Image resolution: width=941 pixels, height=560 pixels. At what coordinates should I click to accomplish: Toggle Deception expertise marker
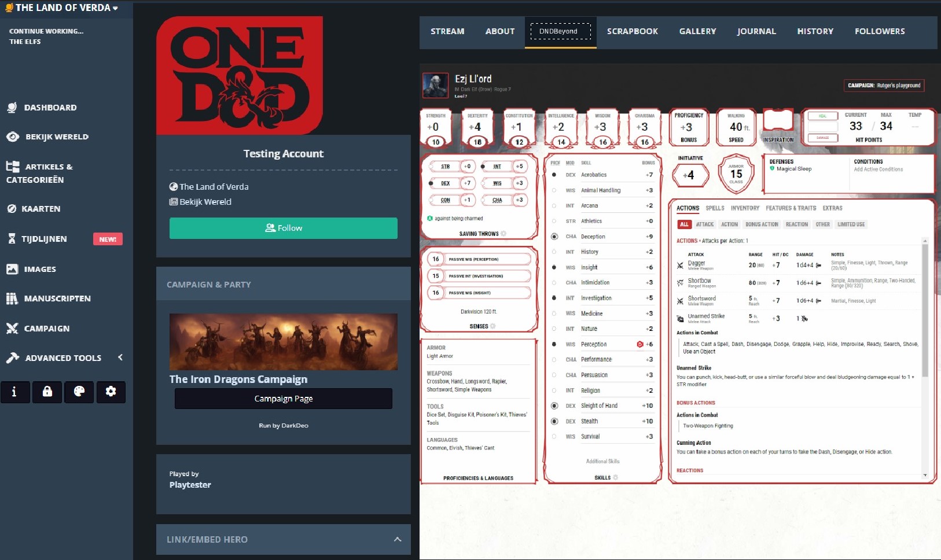(x=554, y=236)
